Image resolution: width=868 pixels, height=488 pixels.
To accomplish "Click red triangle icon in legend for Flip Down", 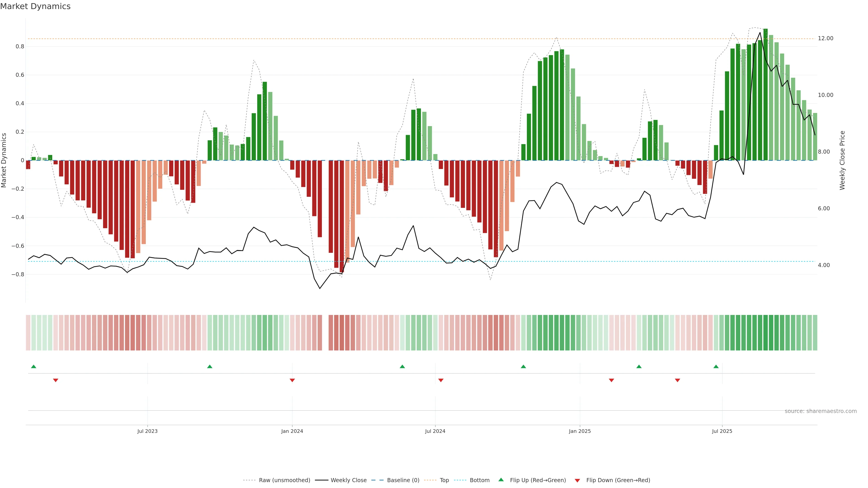I will [577, 480].
